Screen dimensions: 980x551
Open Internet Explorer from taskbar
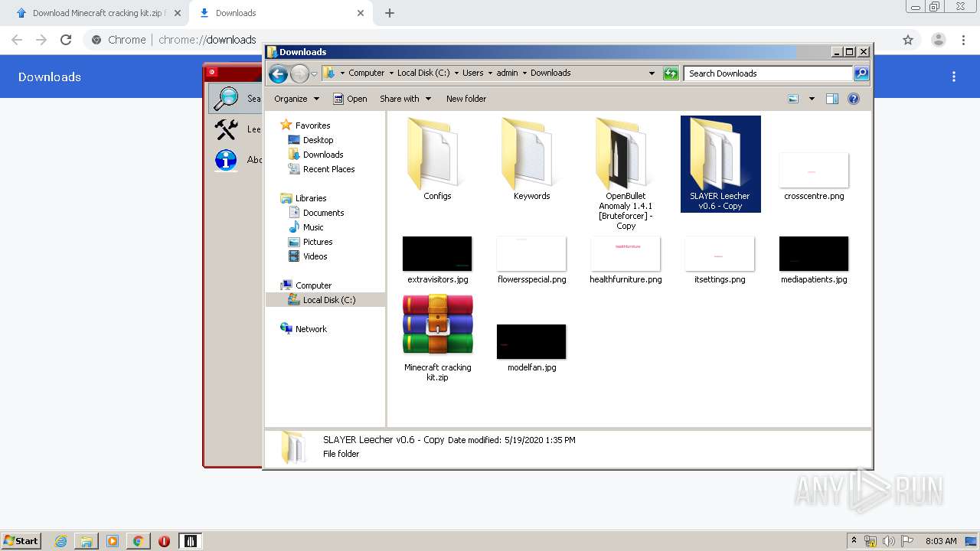pos(60,541)
